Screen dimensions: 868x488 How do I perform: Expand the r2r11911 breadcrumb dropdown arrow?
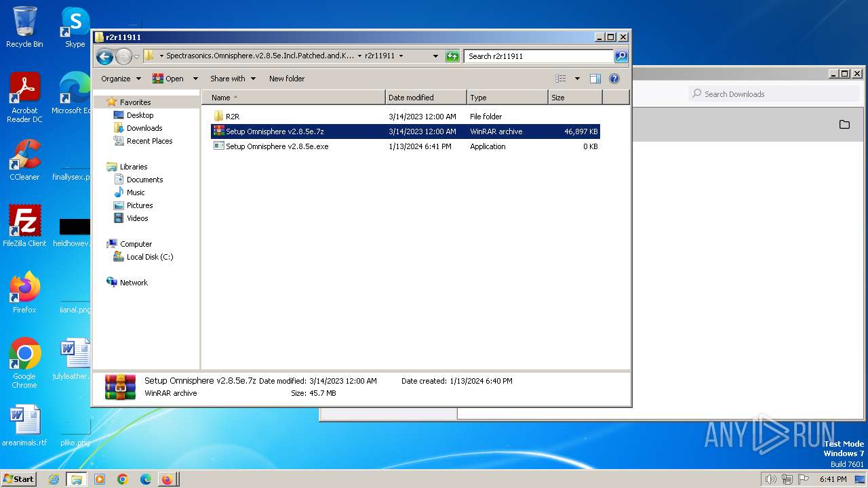click(401, 56)
